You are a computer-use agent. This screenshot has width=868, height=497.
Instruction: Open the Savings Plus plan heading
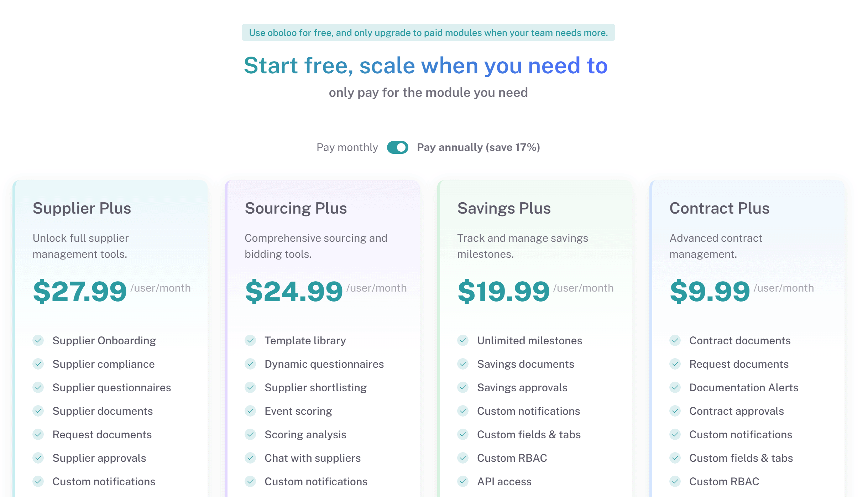point(504,208)
